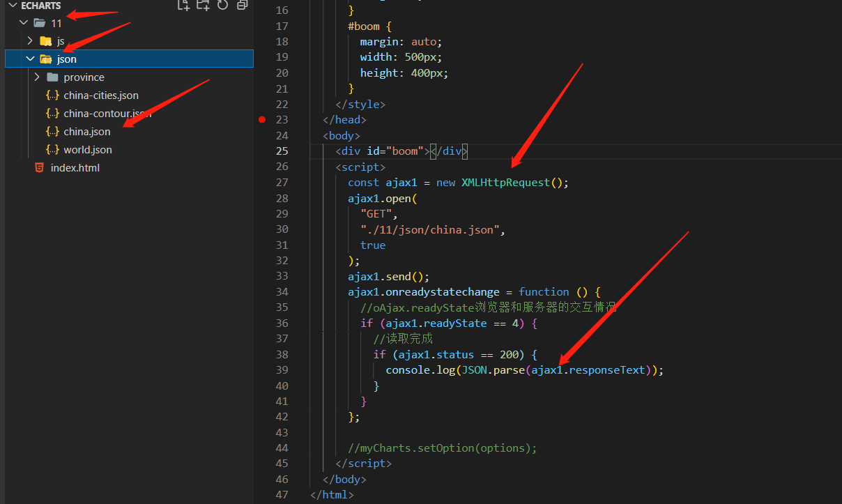Click 'margin: auto;' in the code
The image size is (842, 504).
pos(401,42)
